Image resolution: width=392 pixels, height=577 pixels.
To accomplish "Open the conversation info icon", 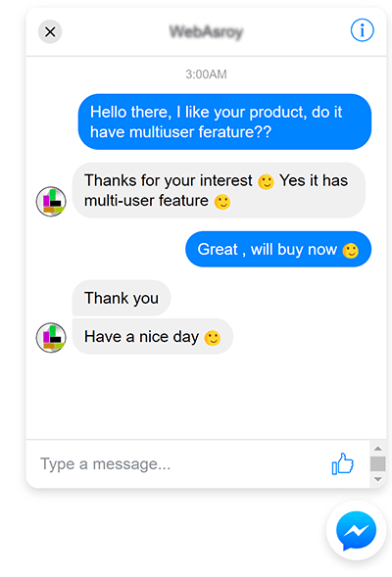I will pyautogui.click(x=362, y=30).
